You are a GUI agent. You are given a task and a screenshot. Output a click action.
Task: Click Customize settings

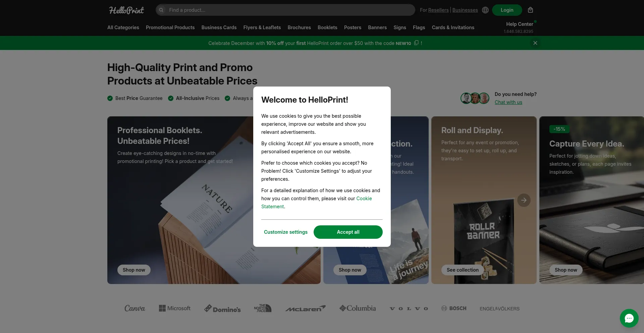(286, 232)
